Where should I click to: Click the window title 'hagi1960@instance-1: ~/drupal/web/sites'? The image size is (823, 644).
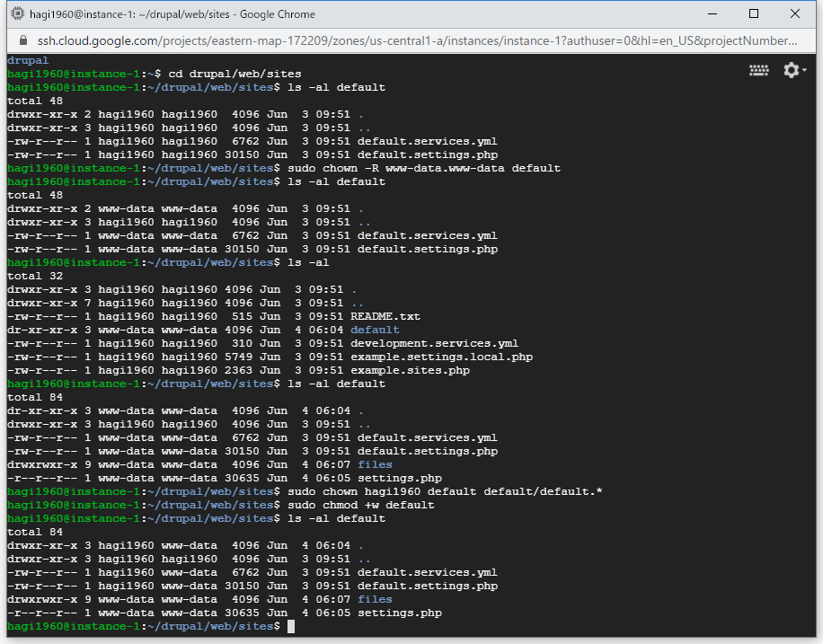[129, 14]
